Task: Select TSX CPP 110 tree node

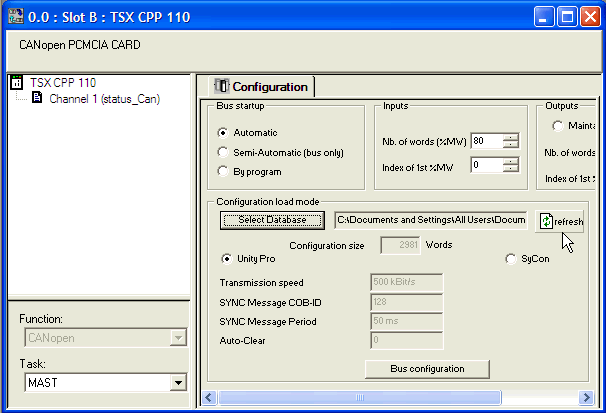Action: tap(63, 83)
